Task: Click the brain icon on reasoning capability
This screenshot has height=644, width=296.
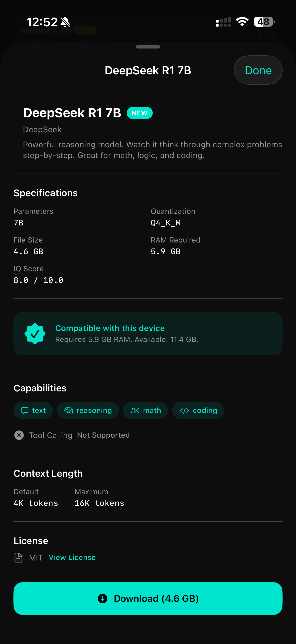Action: 68,410
